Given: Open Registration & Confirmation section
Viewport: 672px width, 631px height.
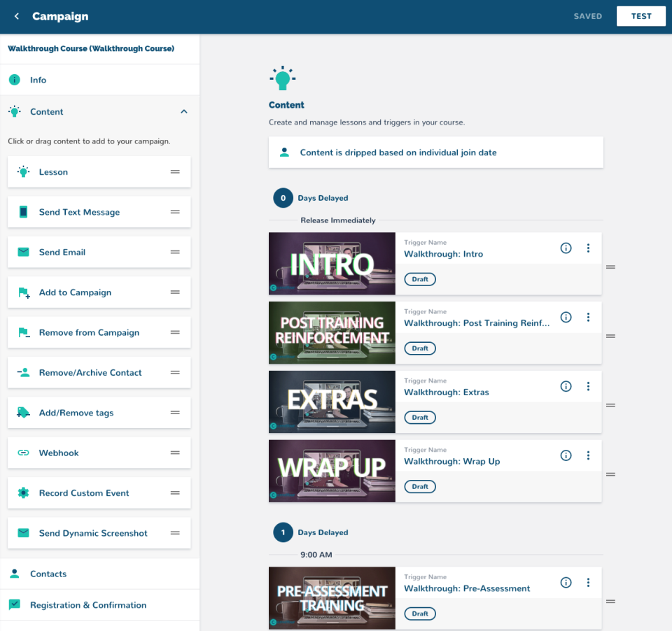Looking at the screenshot, I should point(100,605).
